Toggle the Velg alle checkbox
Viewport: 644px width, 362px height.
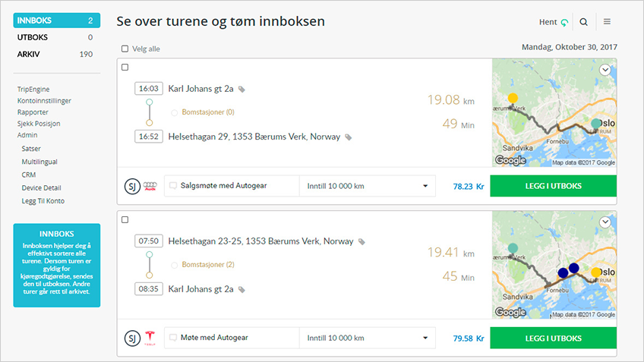125,49
